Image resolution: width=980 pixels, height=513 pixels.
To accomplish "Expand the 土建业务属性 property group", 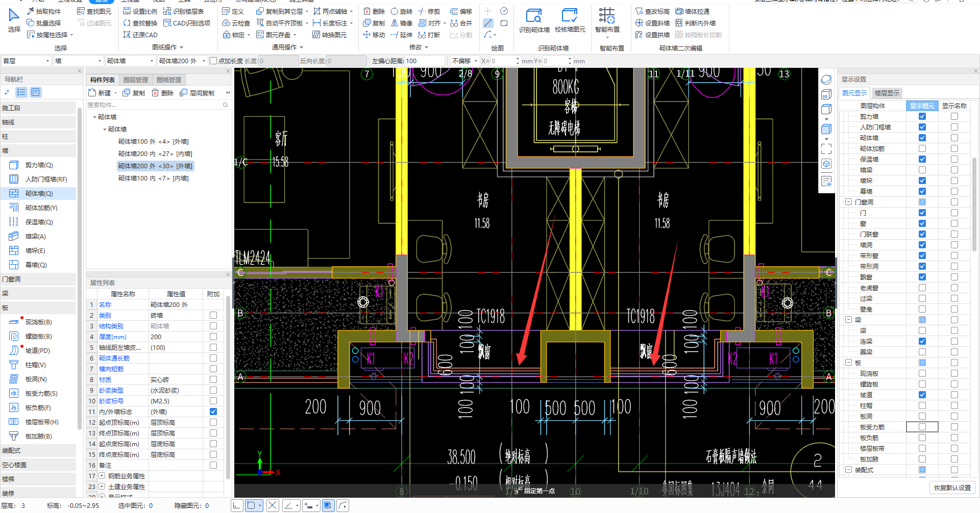I will point(102,486).
